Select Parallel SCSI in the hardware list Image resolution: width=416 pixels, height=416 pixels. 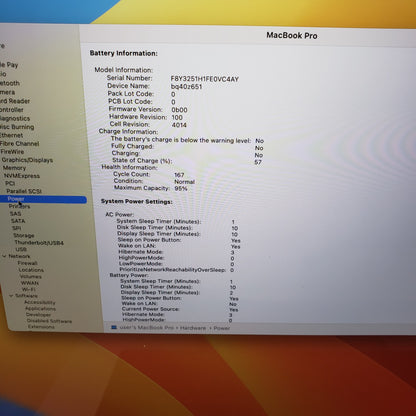click(24, 191)
